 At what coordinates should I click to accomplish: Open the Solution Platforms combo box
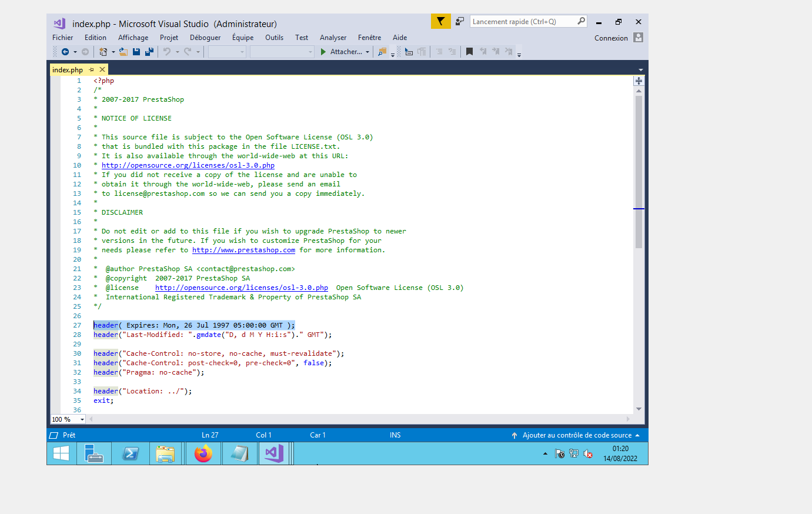(x=282, y=52)
